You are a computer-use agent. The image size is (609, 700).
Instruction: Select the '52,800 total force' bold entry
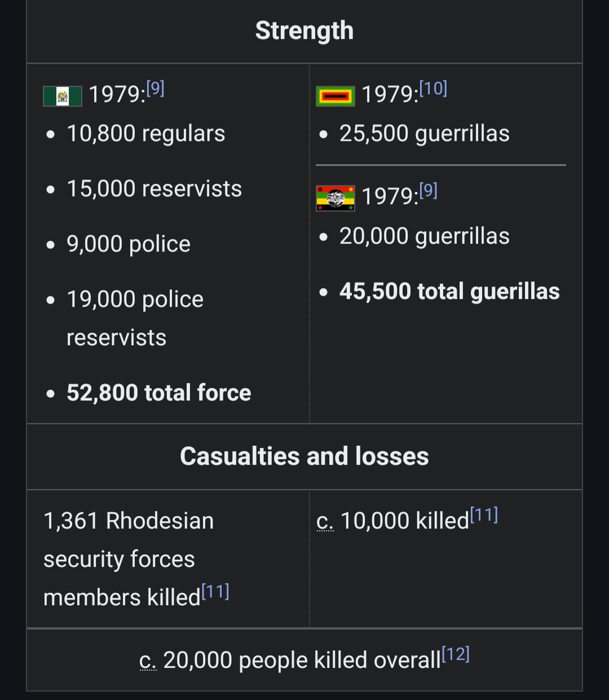[158, 393]
